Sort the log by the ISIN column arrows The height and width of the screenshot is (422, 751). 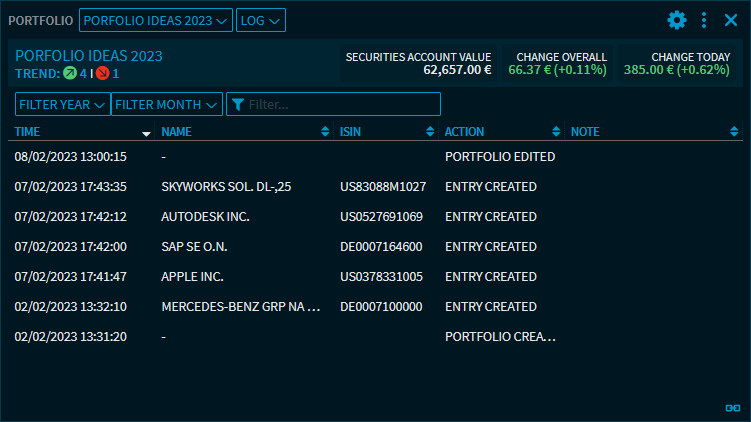(x=430, y=132)
